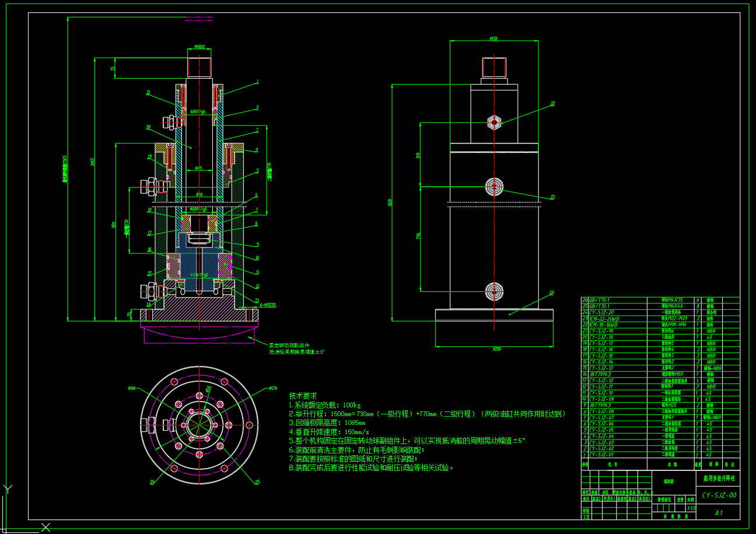This screenshot has height=534, width=756.
Task: Select the Ø190 dimension on the right view
Action: (418, 155)
